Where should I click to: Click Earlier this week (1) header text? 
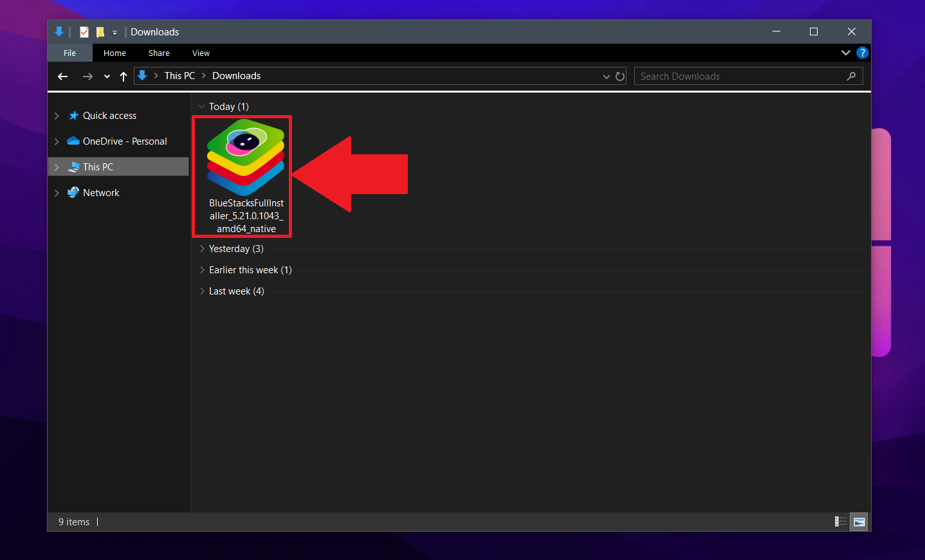click(250, 270)
